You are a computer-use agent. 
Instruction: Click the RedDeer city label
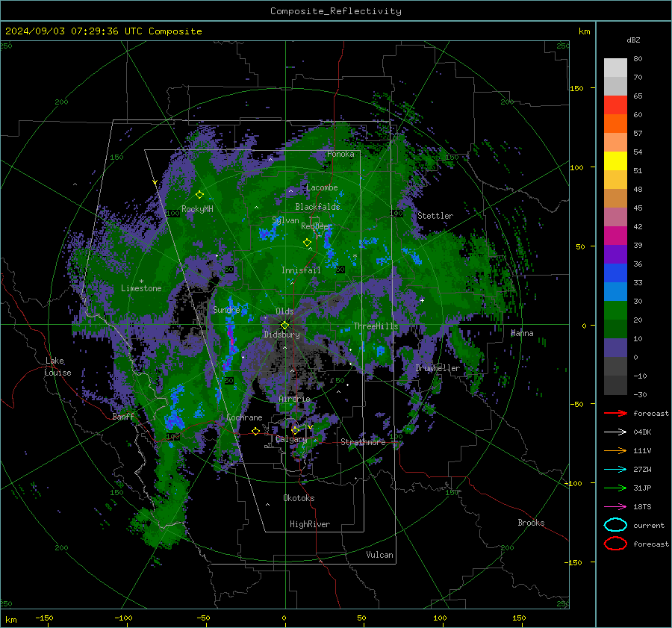tap(317, 226)
